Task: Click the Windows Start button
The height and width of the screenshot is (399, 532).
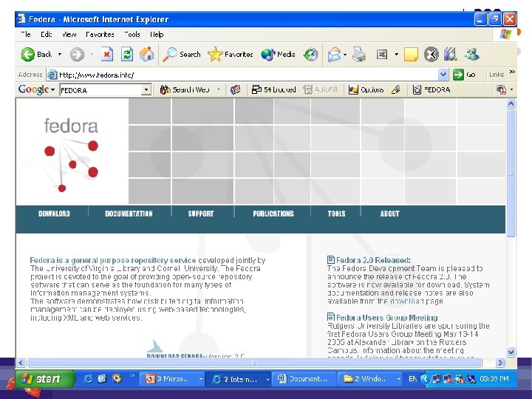Action: click(x=45, y=378)
